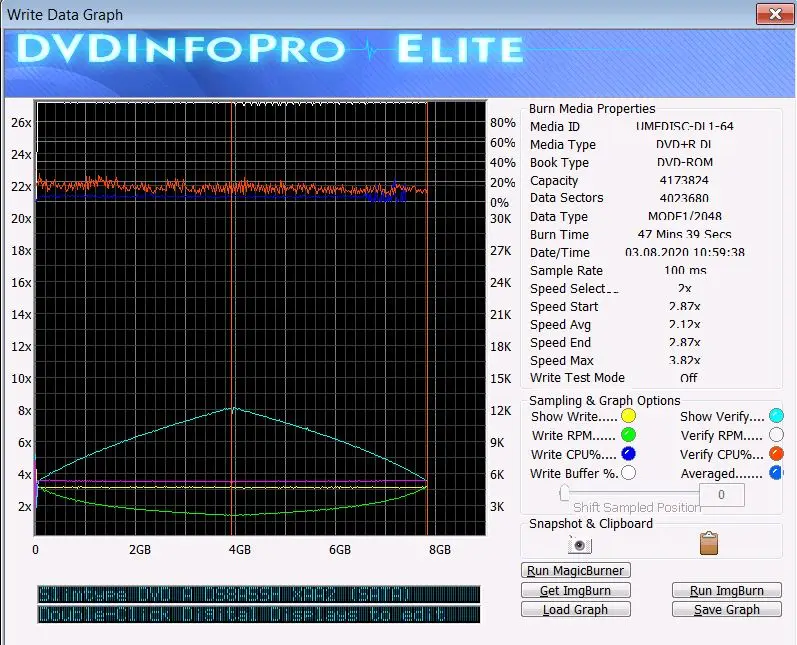Click the Write Data Graph title text

tap(65, 14)
